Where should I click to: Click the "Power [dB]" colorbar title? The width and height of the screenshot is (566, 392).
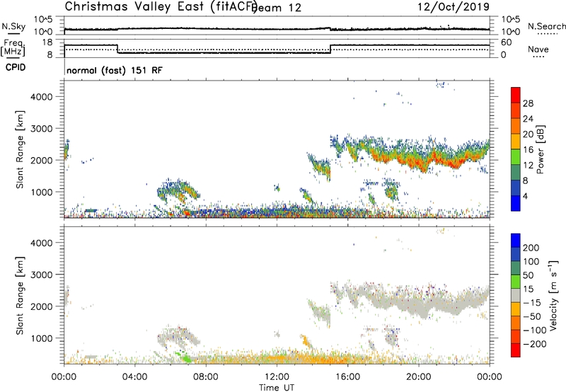pyautogui.click(x=541, y=149)
